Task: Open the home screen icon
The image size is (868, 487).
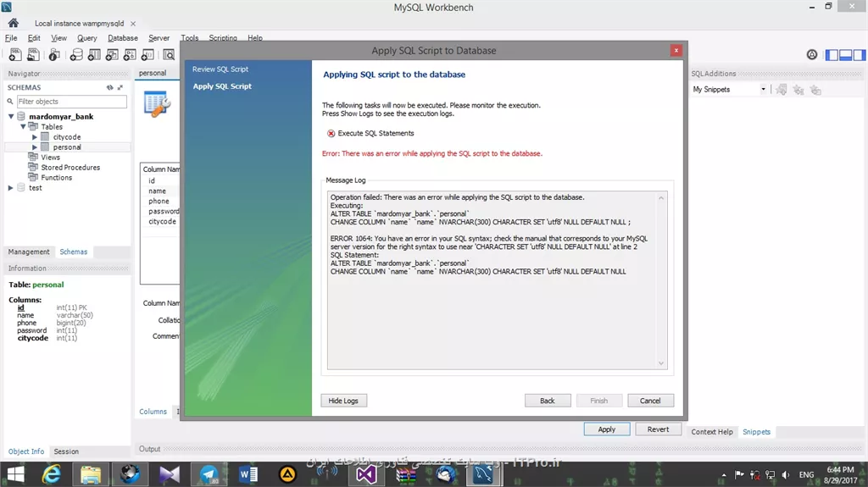Action: coord(14,23)
